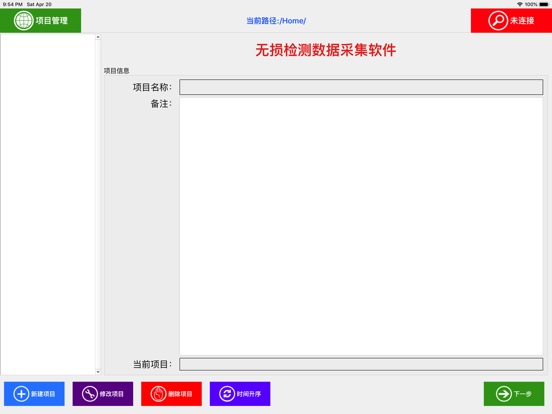Click the 当前路径:/Home/ path label
This screenshot has width=552, height=414.
tap(276, 21)
